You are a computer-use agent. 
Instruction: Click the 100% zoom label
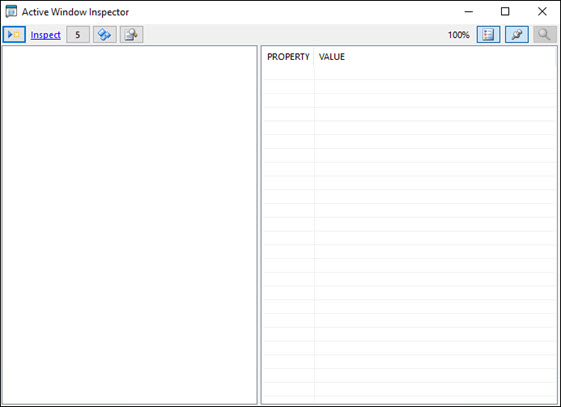pos(459,35)
